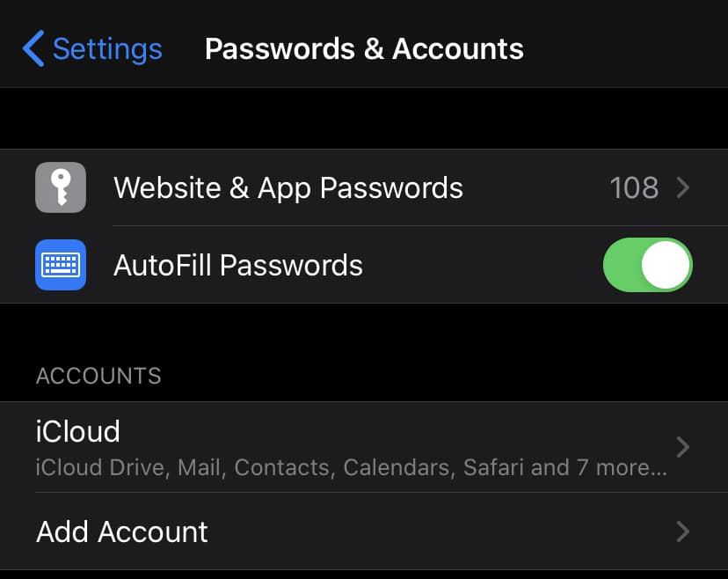Screen dimensions: 728x579
Task: Tap the white knob of the AutoFill switch
Action: [666, 265]
